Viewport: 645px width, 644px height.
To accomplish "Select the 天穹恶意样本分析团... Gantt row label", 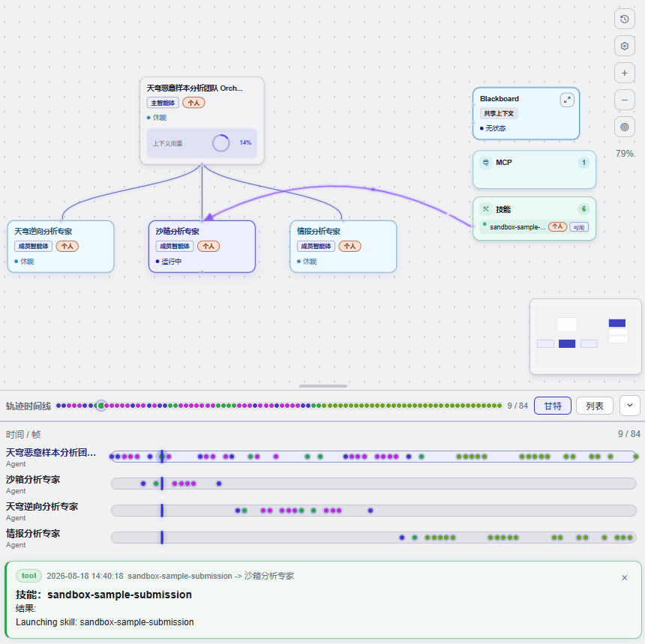I will (51, 453).
